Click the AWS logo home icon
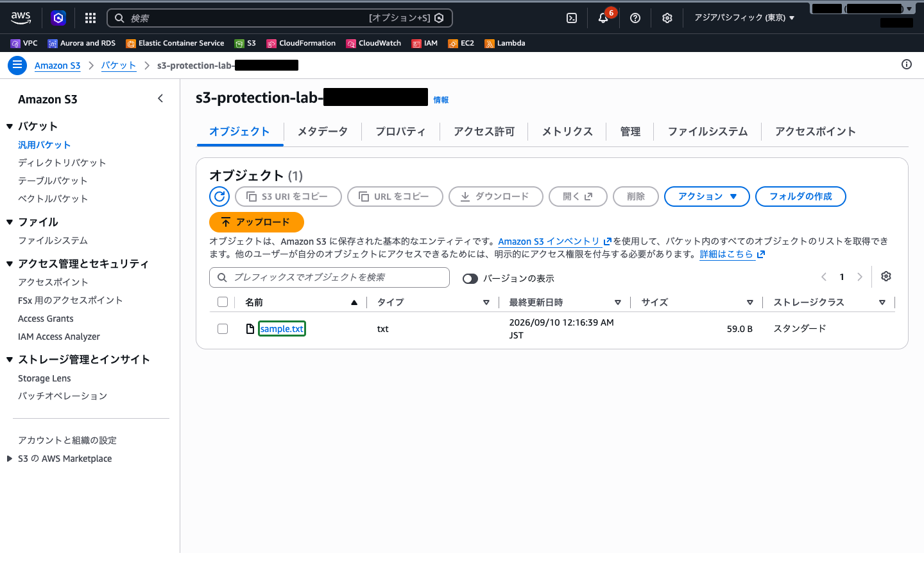924x578 pixels. point(21,18)
